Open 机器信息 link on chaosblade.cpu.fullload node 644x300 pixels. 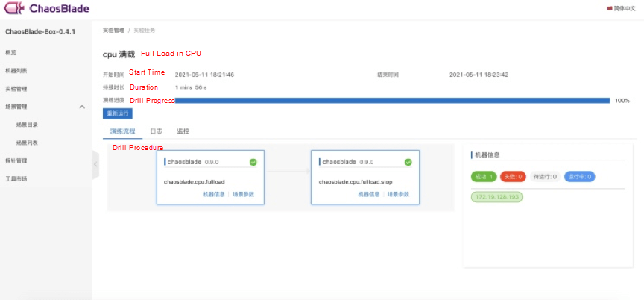pyautogui.click(x=213, y=194)
